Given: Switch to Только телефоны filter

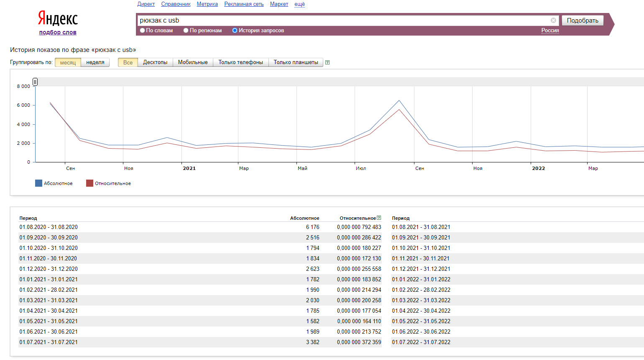Looking at the screenshot, I should (241, 62).
